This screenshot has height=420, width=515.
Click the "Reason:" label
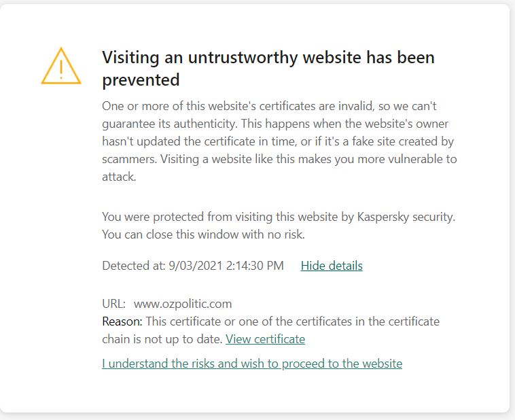pyautogui.click(x=122, y=321)
